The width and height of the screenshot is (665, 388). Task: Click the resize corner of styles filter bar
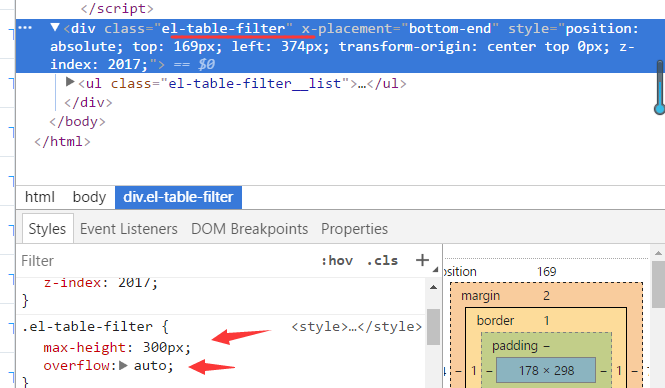click(436, 270)
